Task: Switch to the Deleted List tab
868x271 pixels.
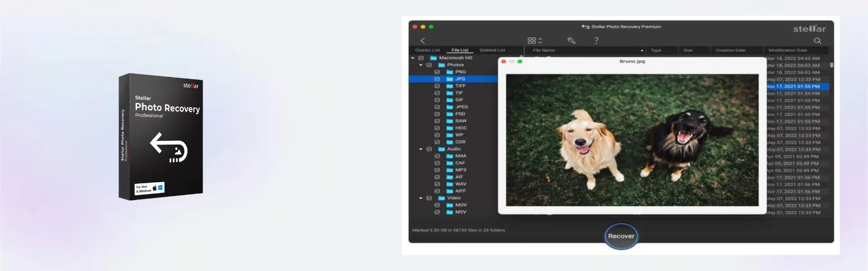Action: click(x=492, y=50)
